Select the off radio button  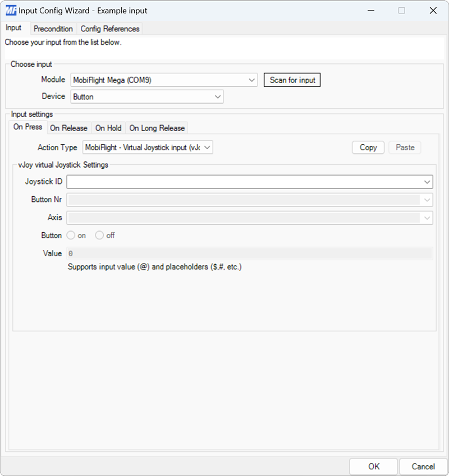[x=99, y=235]
